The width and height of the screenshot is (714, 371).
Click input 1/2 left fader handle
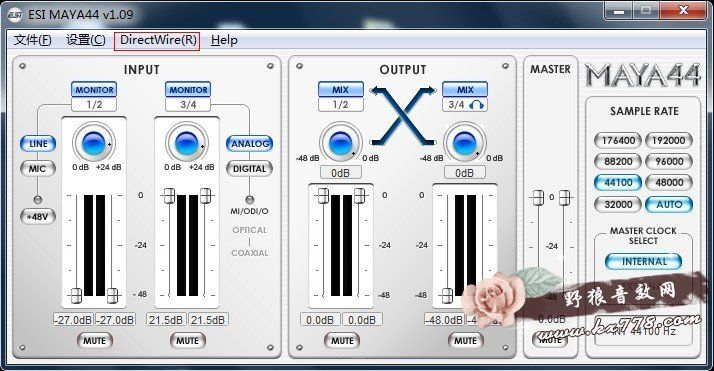[76, 295]
